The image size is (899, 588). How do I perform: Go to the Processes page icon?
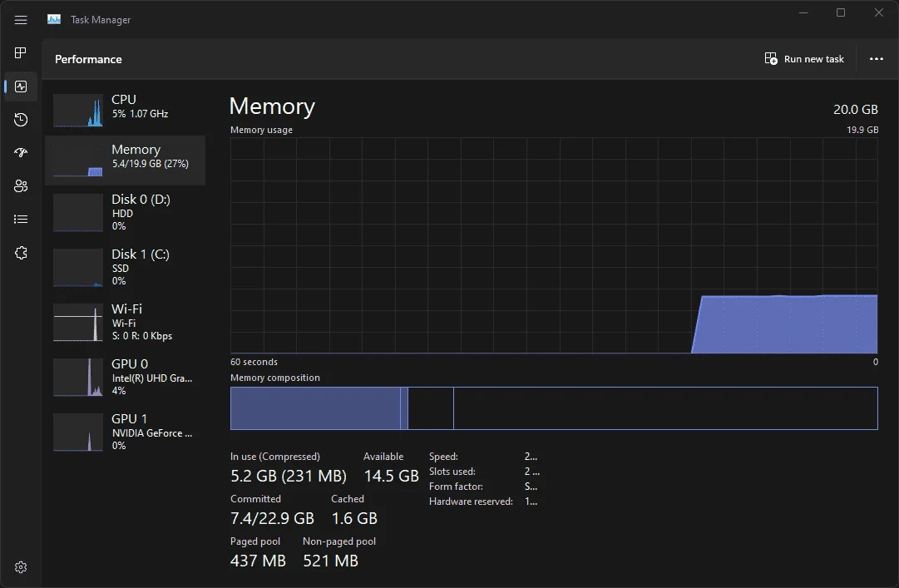21,52
